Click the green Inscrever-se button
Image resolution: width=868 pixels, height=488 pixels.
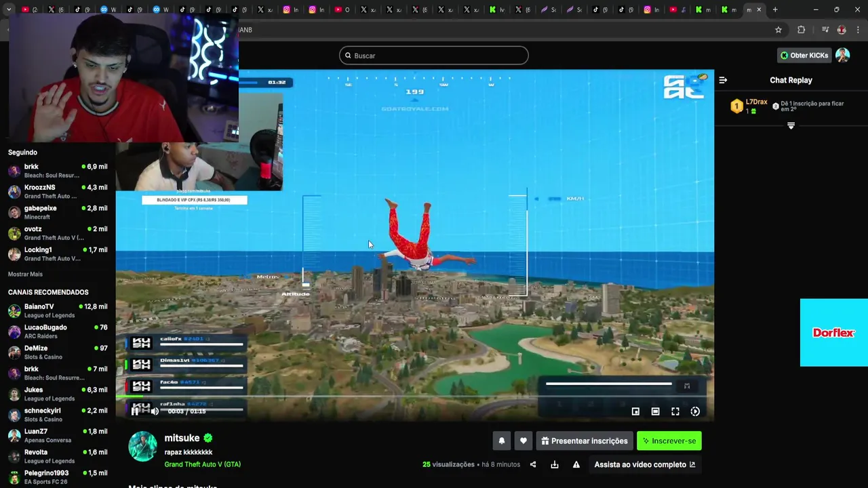pos(669,441)
